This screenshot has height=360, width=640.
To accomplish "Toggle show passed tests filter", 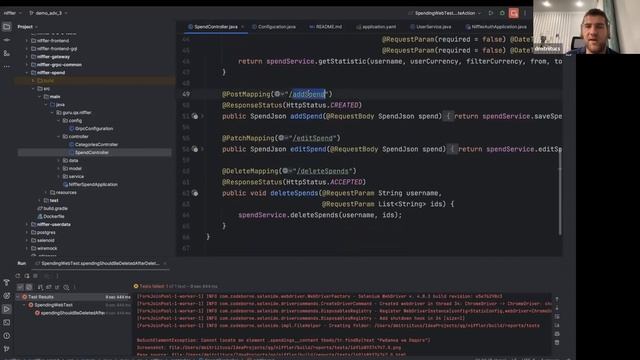I will click(x=20, y=287).
